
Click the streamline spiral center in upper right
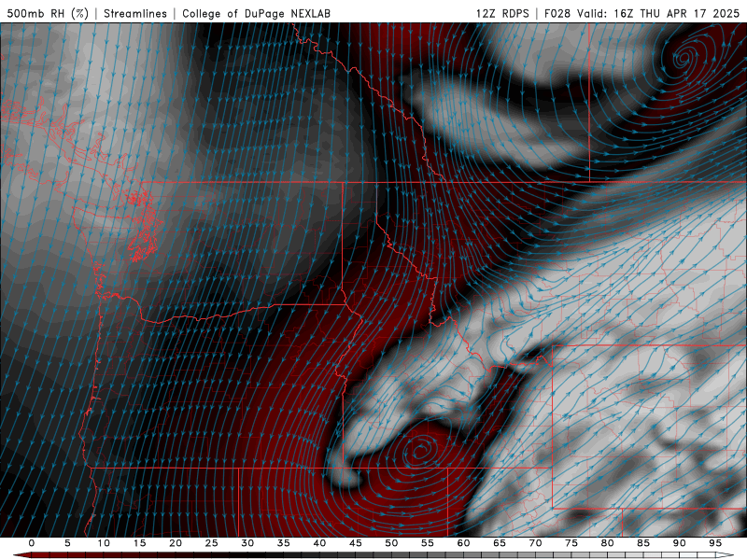click(684, 59)
